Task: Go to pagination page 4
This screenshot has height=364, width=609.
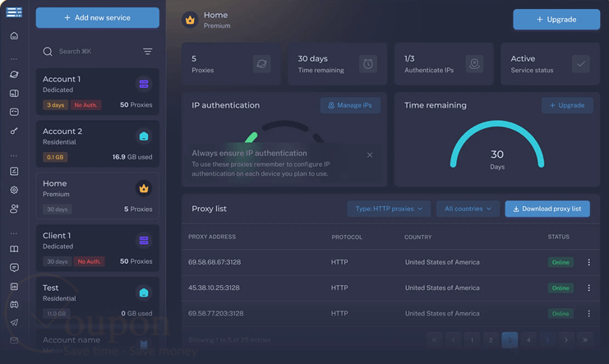Action: (x=528, y=340)
